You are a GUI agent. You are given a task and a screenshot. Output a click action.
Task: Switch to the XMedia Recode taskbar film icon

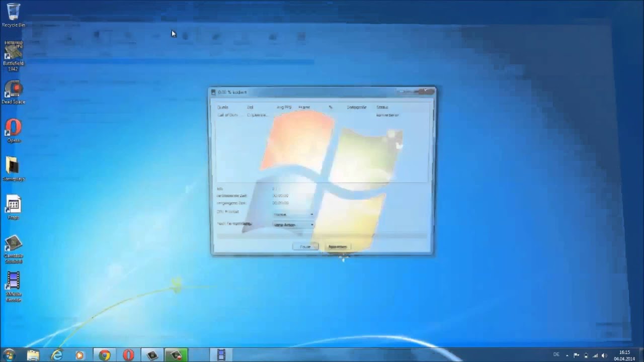(221, 355)
